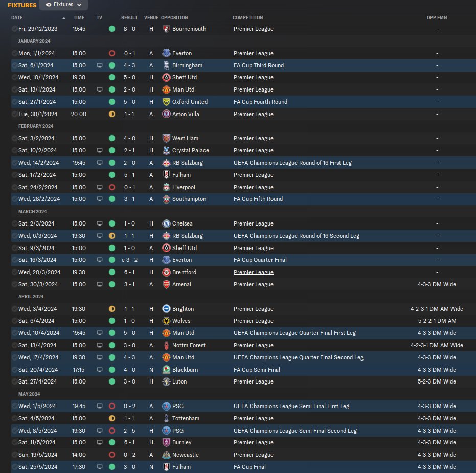The width and height of the screenshot is (476, 473).
Task: Open the FA Cup Quarter Final competition link
Action: [260, 260]
